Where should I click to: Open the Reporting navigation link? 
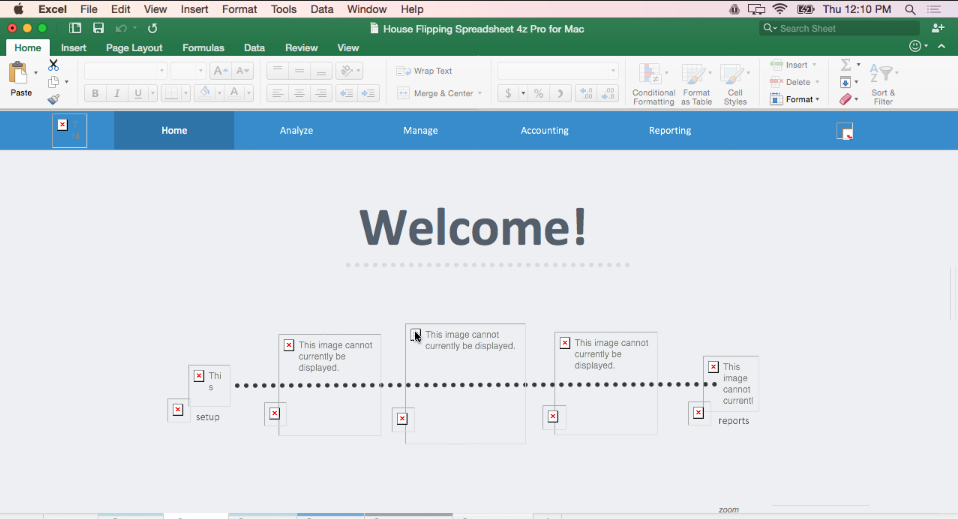[x=669, y=130]
